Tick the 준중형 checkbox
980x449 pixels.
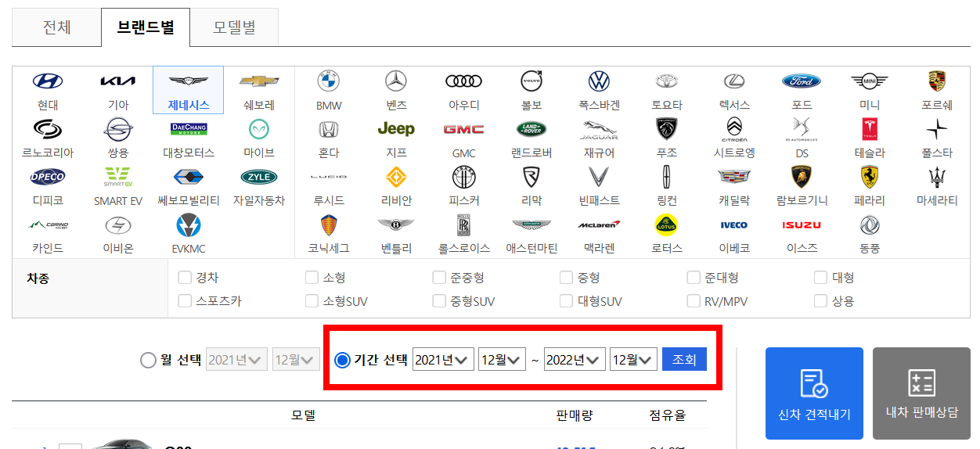[439, 277]
